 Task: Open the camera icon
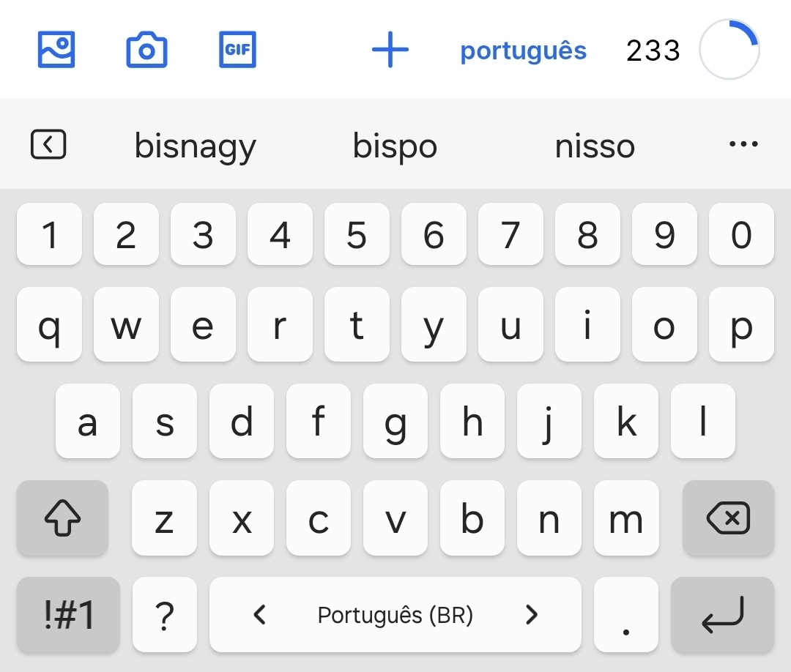tap(146, 50)
